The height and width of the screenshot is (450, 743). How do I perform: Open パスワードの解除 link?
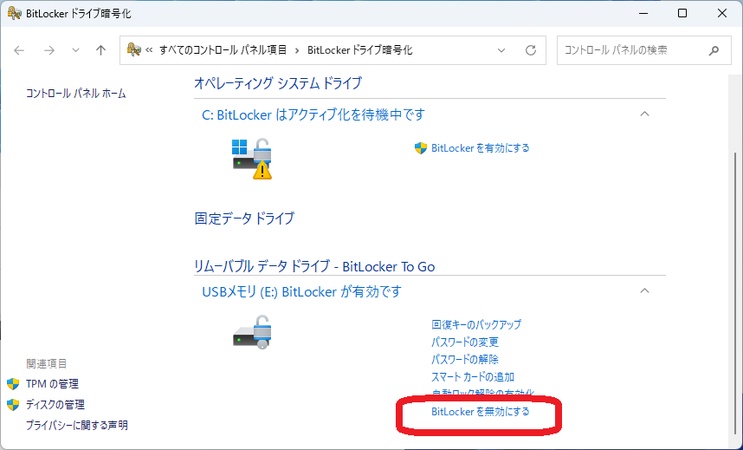tap(465, 360)
